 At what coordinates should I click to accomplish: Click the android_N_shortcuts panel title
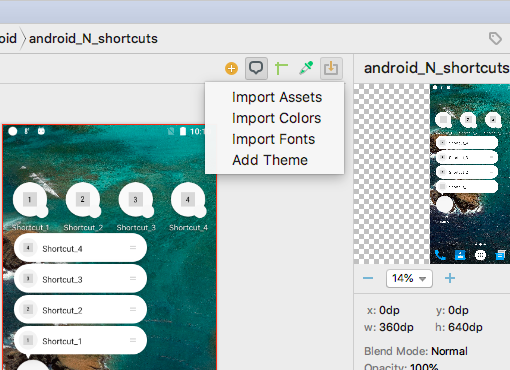tap(436, 68)
